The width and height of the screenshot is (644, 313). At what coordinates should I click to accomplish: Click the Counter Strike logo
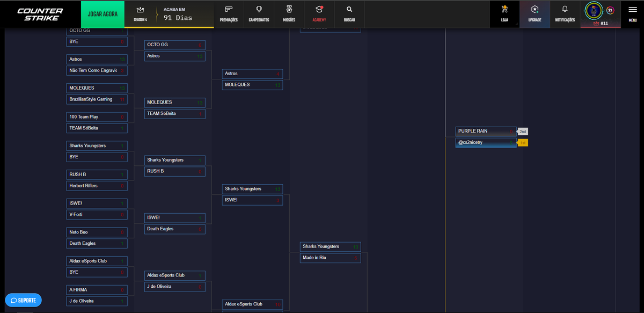point(40,14)
